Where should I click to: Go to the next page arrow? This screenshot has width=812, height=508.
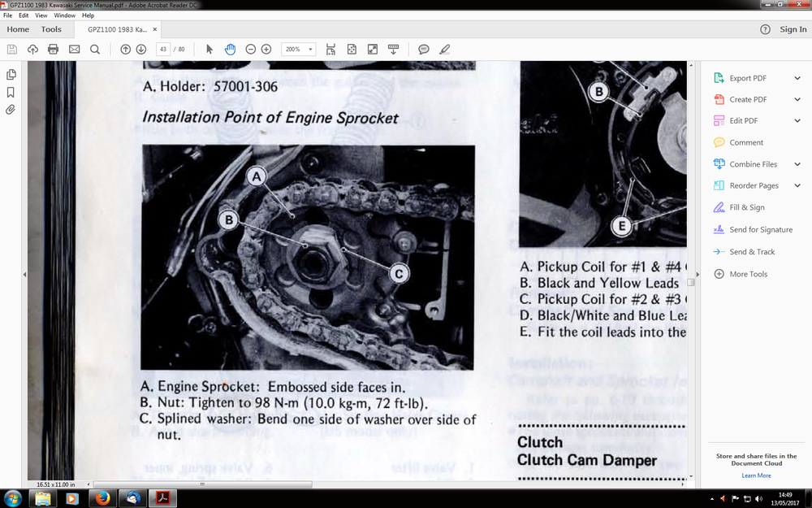point(141,50)
